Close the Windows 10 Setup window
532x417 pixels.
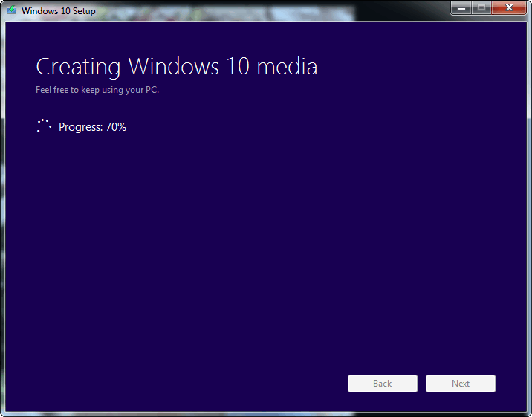(x=509, y=8)
